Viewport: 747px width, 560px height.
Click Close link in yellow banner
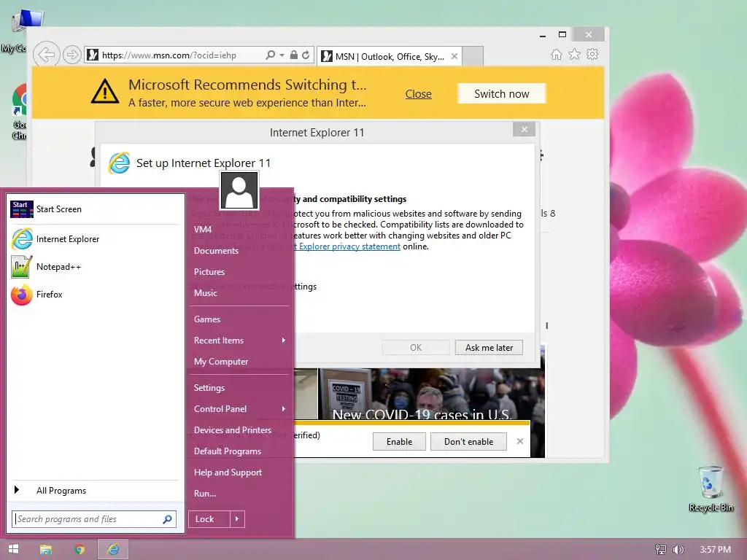point(418,94)
